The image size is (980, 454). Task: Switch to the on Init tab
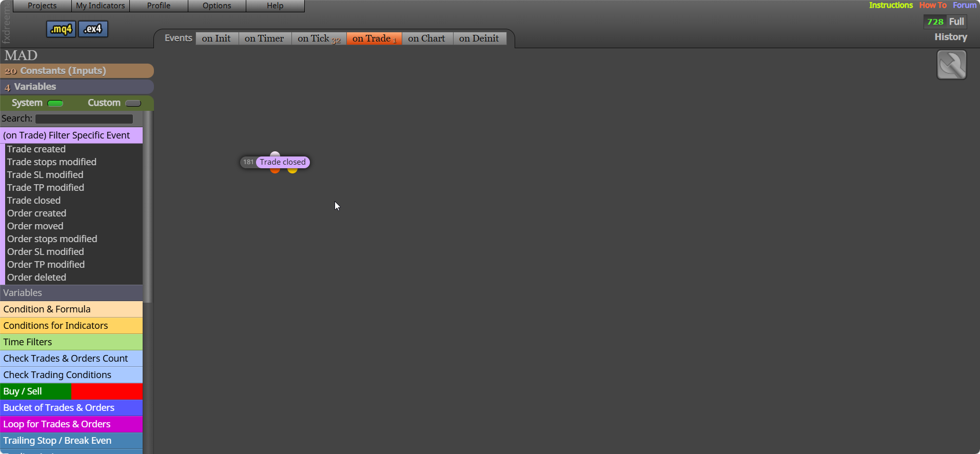tap(217, 38)
